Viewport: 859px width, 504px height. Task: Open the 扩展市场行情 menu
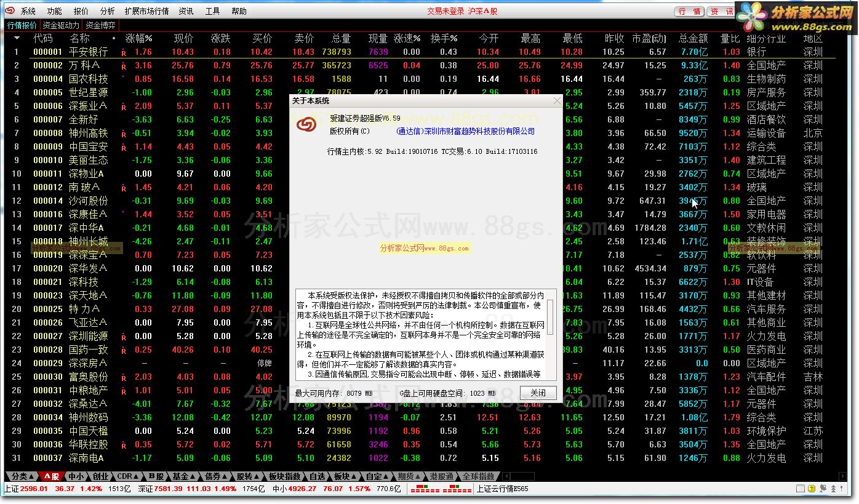146,11
